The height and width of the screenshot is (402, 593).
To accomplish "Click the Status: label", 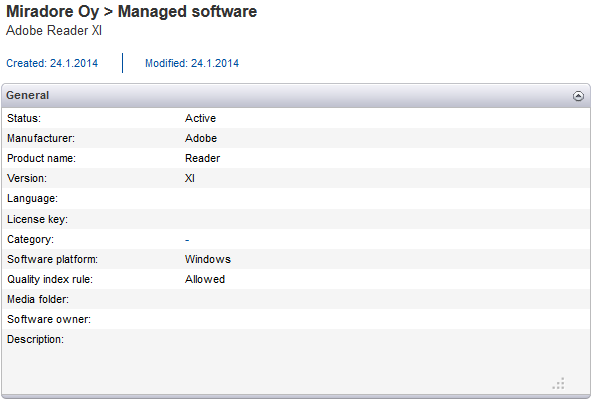I will (24, 118).
